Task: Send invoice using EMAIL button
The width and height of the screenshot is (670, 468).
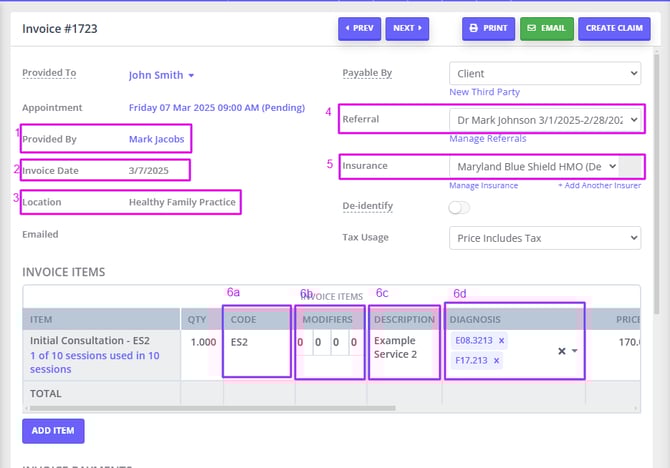Action: pos(547,28)
